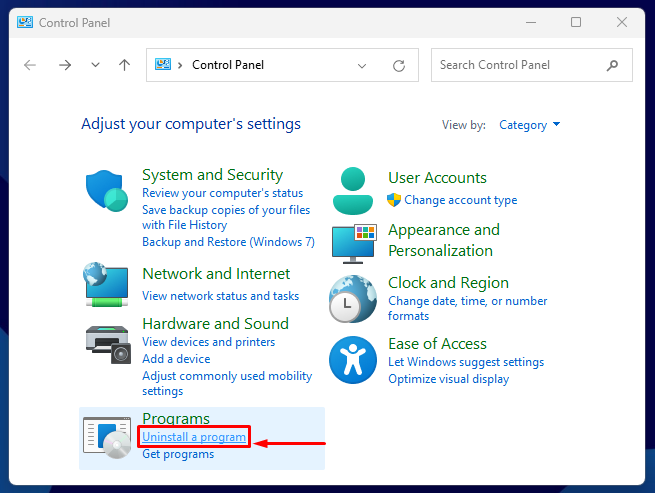
Task: Expand the View by Category dropdown
Action: (530, 125)
